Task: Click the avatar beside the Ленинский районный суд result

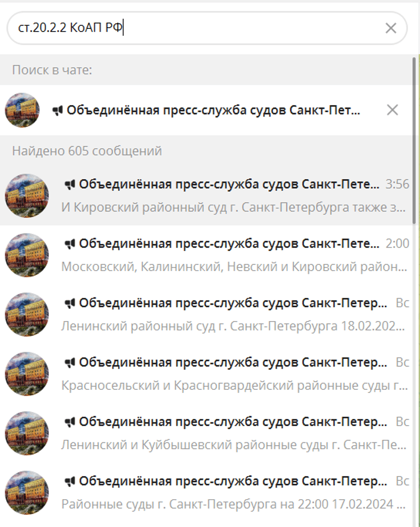Action: 27,315
